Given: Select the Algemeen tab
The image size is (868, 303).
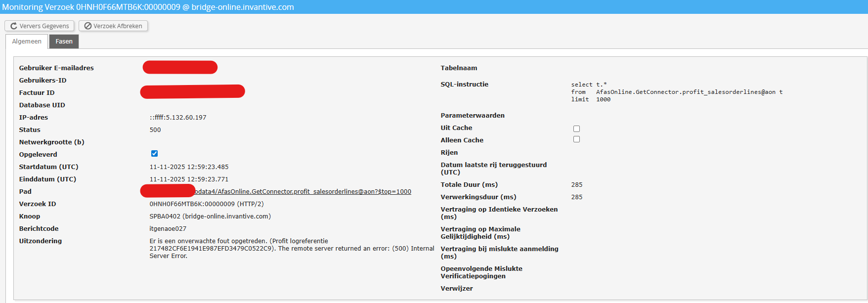Looking at the screenshot, I should [x=27, y=42].
